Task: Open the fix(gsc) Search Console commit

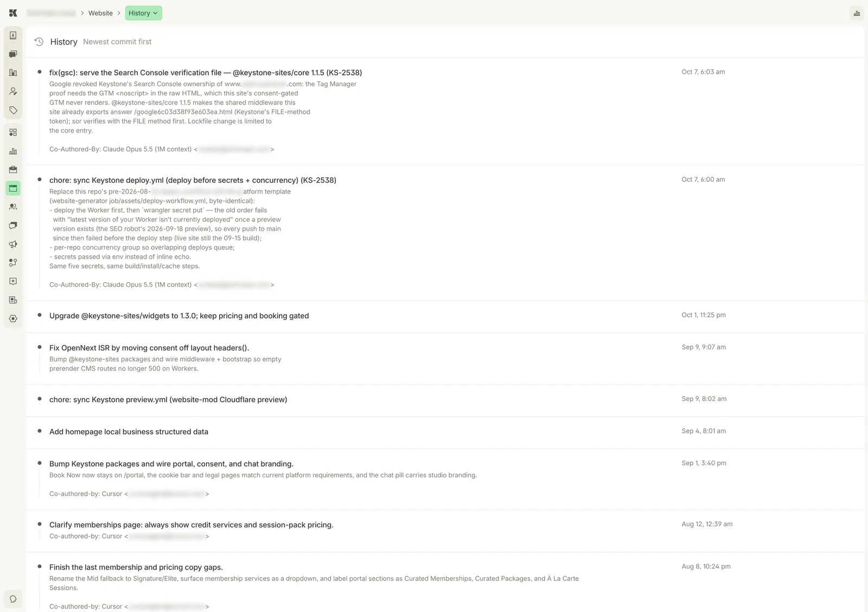Action: click(x=206, y=73)
